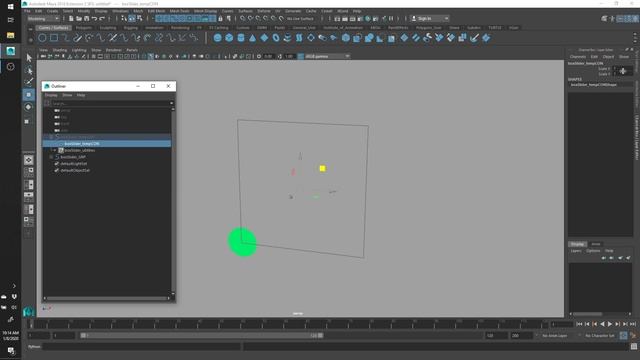This screenshot has height=360, width=640.
Task: Click the NURBS Cube shelf icon
Action: coord(229,38)
